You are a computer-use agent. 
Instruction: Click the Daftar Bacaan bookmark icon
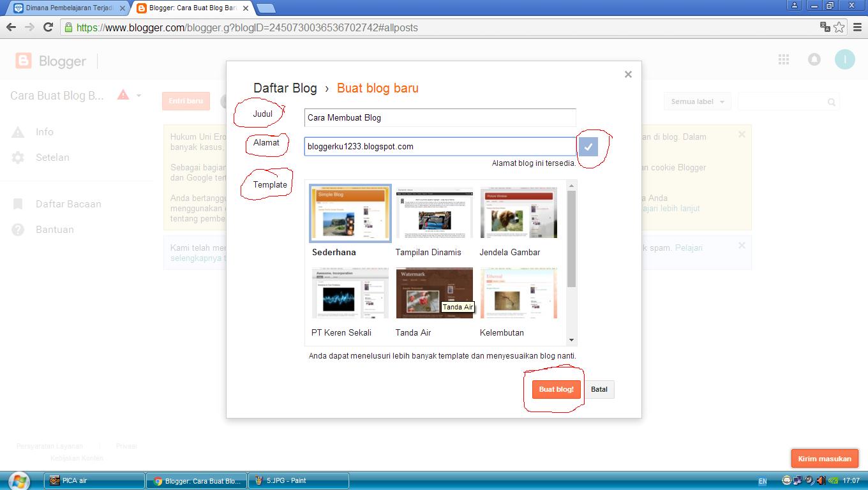(x=18, y=204)
